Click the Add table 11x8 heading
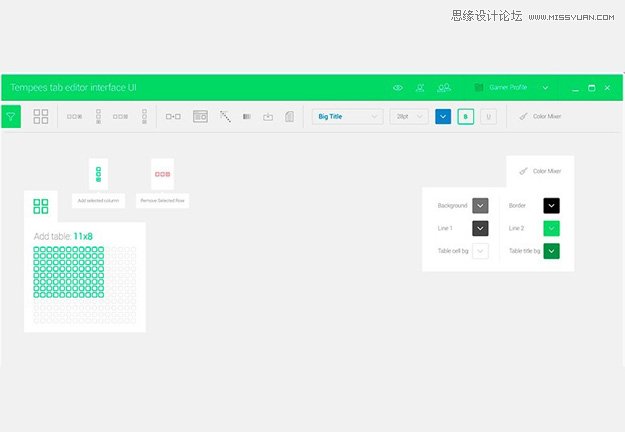Screen dimensions: 625x432 click(63, 236)
